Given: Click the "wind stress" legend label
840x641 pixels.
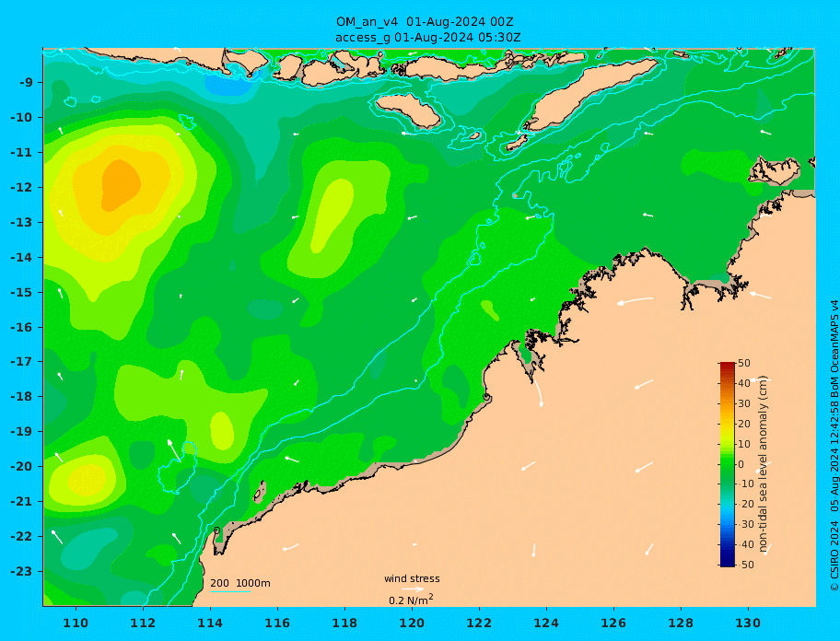Looking at the screenshot, I should tap(412, 579).
